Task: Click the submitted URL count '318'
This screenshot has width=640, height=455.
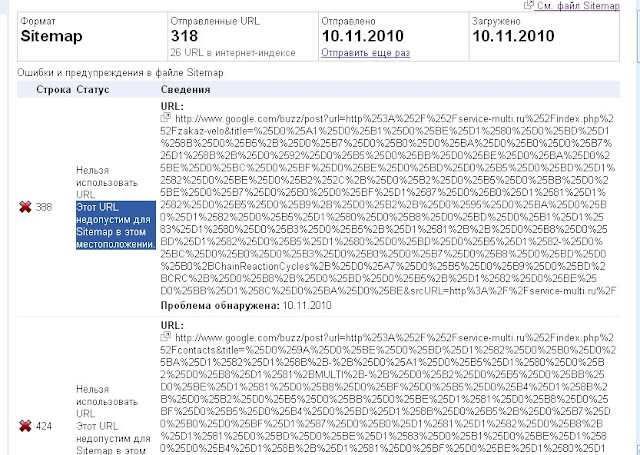Action: pos(184,36)
